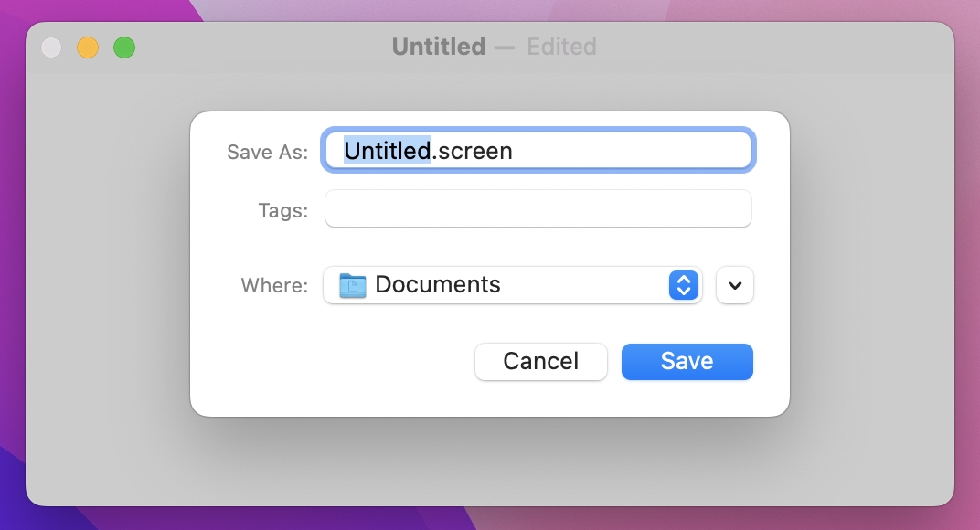Click the Tags input field
Viewport: 980px width, 530px height.
538,209
